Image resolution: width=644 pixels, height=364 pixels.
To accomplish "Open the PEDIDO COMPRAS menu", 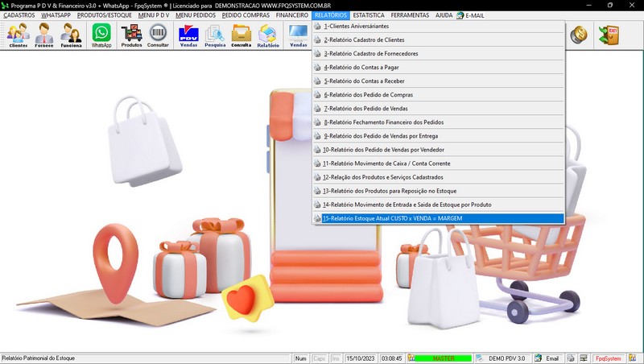I will pyautogui.click(x=246, y=15).
